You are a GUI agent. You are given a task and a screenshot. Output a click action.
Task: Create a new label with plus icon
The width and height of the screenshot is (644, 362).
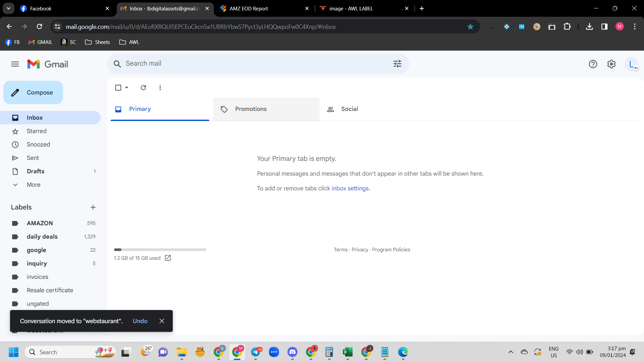[93, 207]
